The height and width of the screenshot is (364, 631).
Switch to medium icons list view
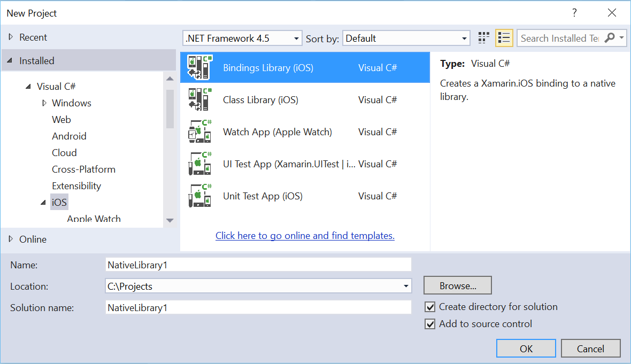tap(504, 38)
